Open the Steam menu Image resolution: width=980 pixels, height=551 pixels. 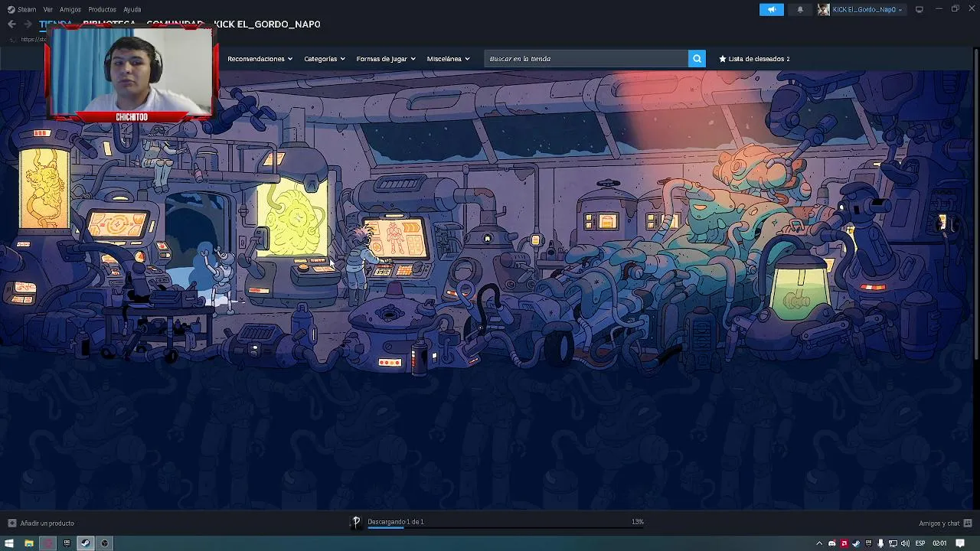(x=22, y=9)
